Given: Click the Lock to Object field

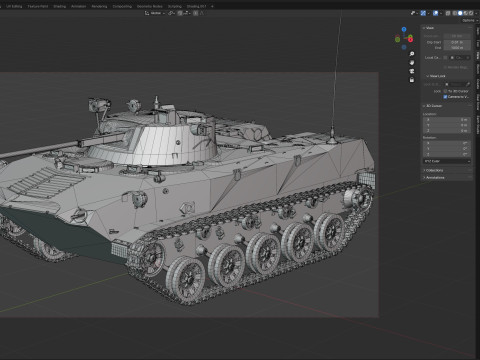Looking at the screenshot, I should click(x=458, y=84).
